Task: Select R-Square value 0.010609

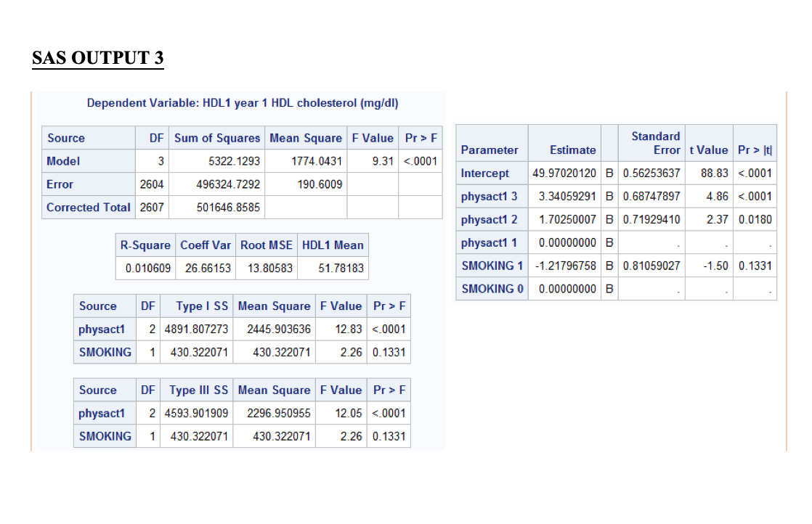Action: click(x=147, y=269)
